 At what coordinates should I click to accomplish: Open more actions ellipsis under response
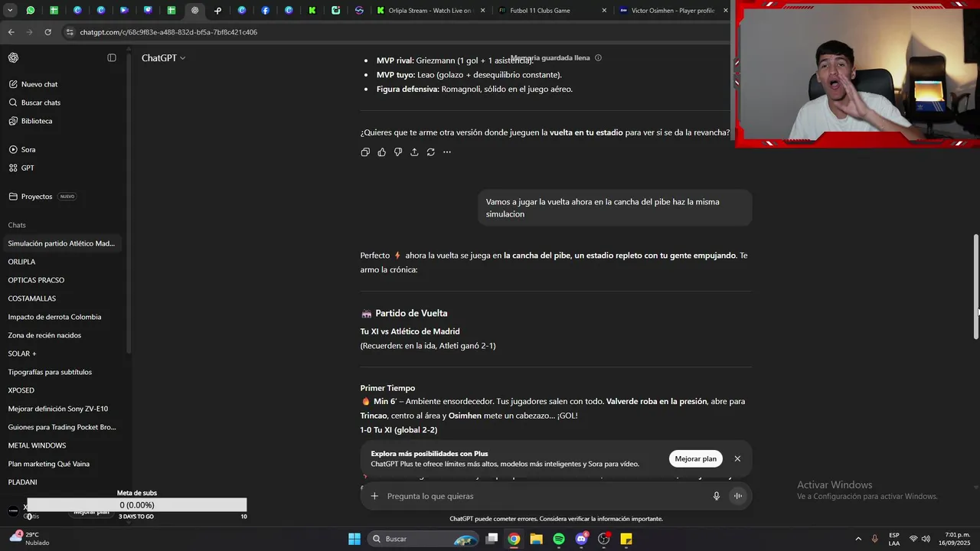pyautogui.click(x=447, y=152)
